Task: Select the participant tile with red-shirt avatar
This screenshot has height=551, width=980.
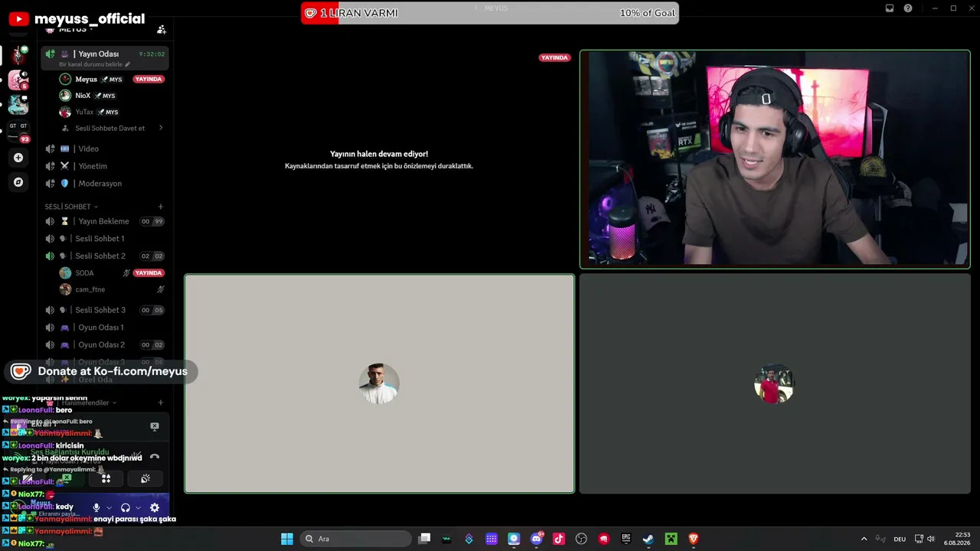Action: click(775, 383)
